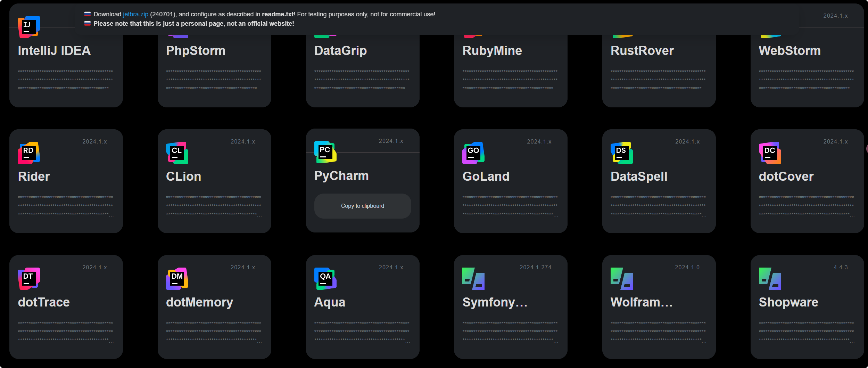Click the Shopware masked license key
This screenshot has height=368, width=868.
pyautogui.click(x=807, y=332)
